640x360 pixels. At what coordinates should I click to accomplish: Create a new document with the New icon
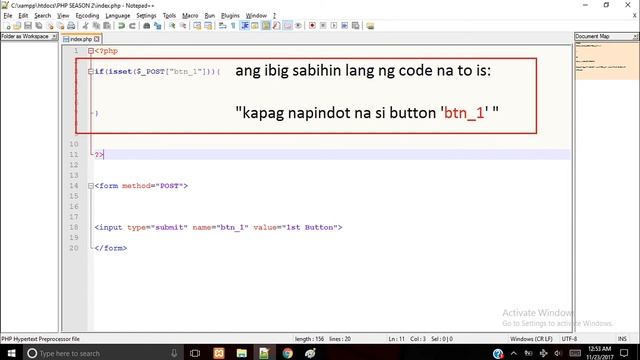(7, 26)
